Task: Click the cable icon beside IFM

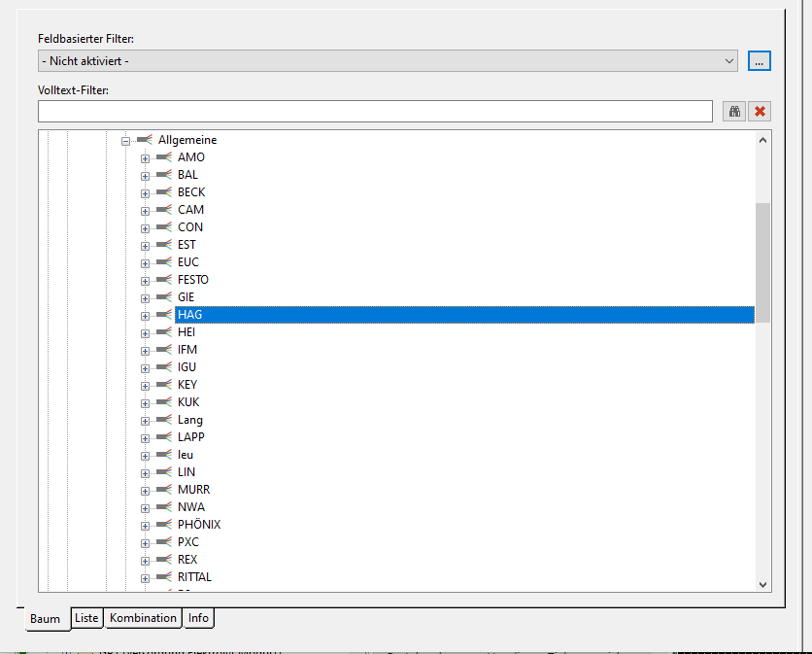Action: 164,349
